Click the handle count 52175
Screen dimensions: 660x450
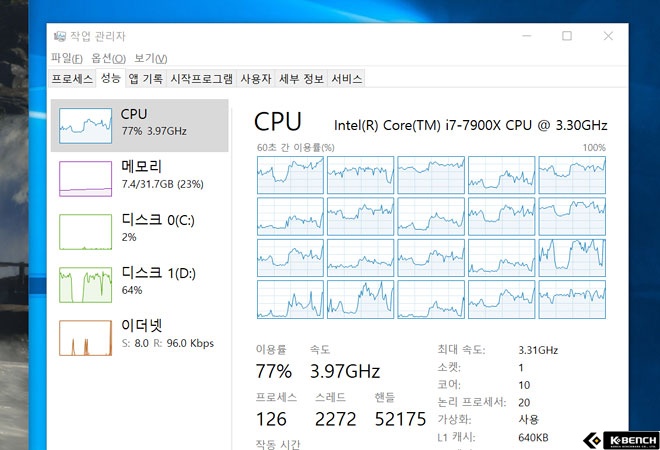pos(400,419)
